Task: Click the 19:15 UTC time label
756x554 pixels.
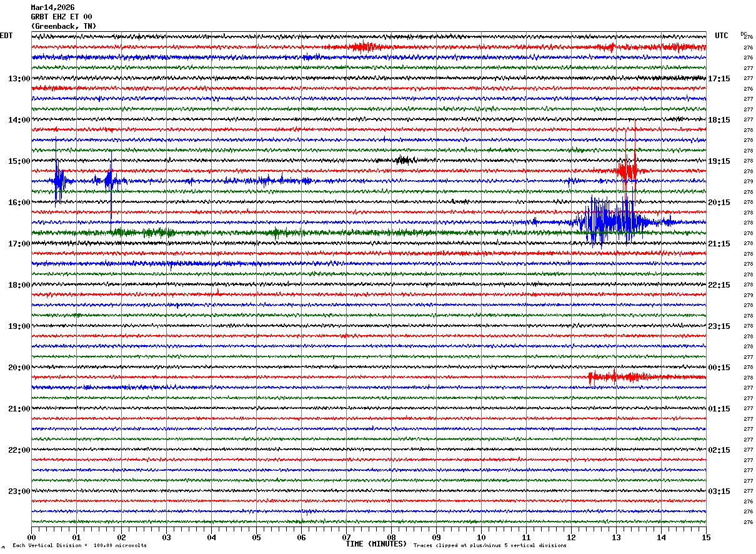Action: coord(719,161)
